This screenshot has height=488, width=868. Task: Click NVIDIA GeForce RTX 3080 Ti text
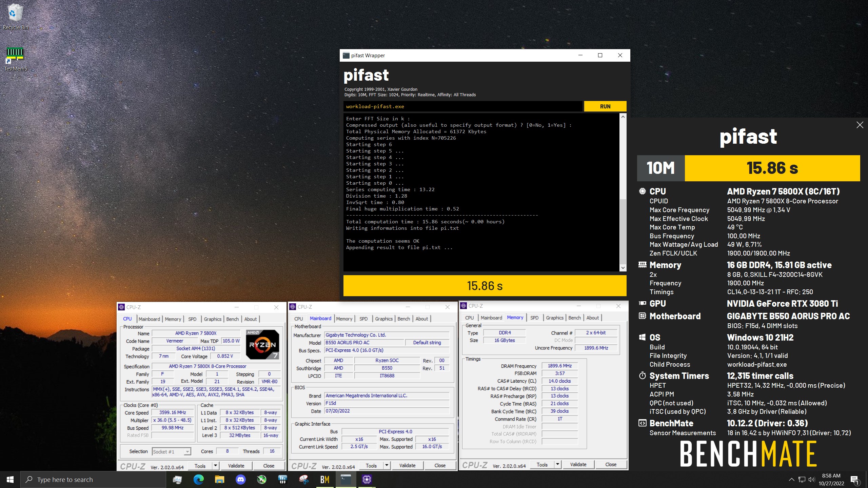[x=782, y=304]
